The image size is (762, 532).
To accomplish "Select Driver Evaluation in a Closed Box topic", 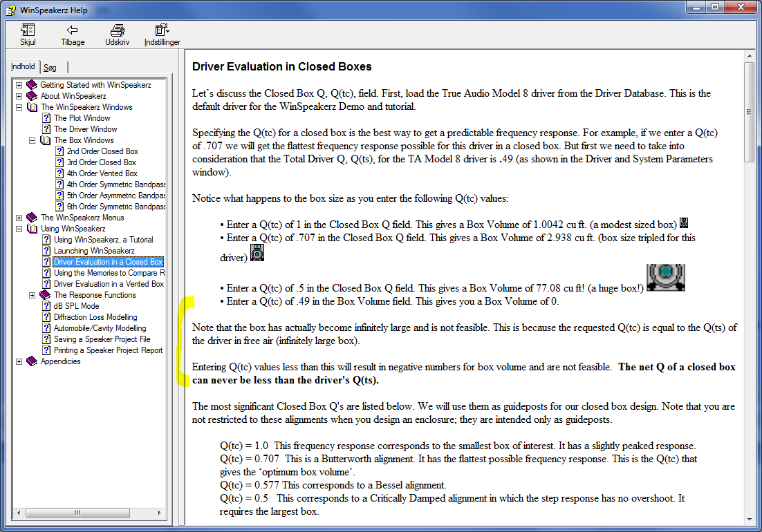I will pyautogui.click(x=109, y=262).
